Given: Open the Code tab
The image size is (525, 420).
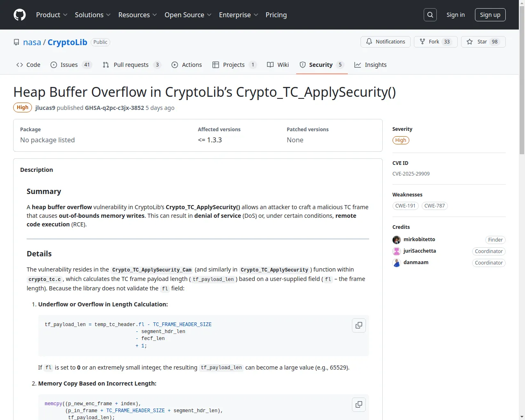Looking at the screenshot, I should (x=28, y=65).
